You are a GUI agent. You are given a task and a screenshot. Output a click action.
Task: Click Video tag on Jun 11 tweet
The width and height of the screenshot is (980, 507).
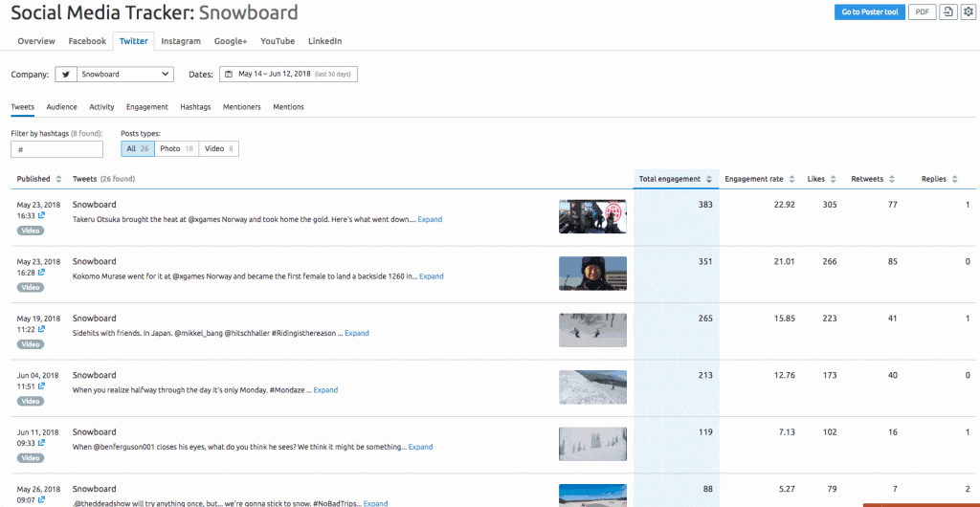(x=31, y=457)
